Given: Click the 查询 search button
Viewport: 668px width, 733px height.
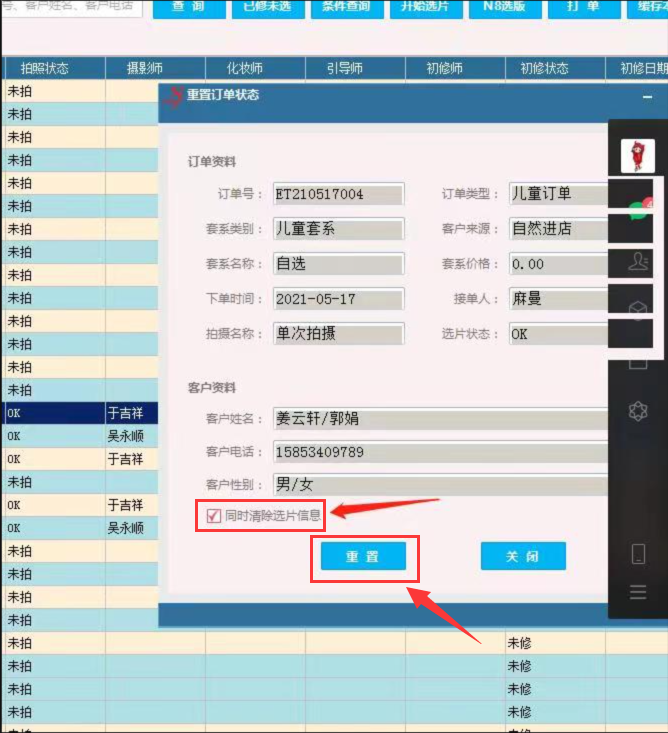Looking at the screenshot, I should [x=189, y=7].
